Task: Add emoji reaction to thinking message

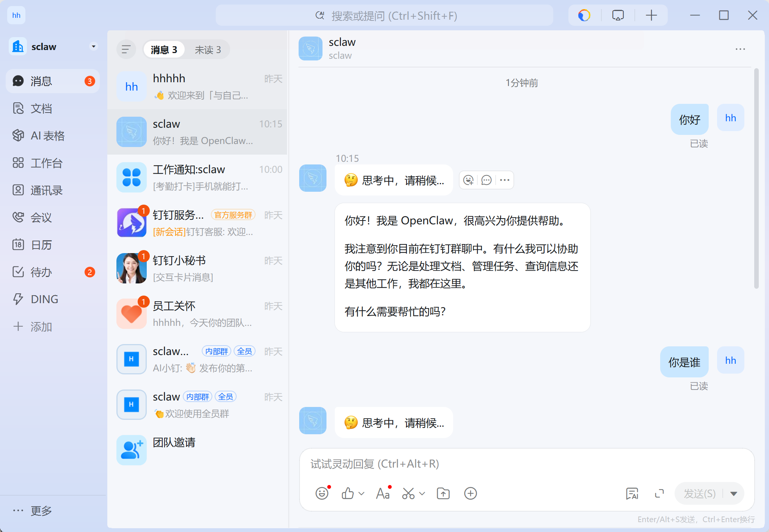Action: tap(469, 180)
